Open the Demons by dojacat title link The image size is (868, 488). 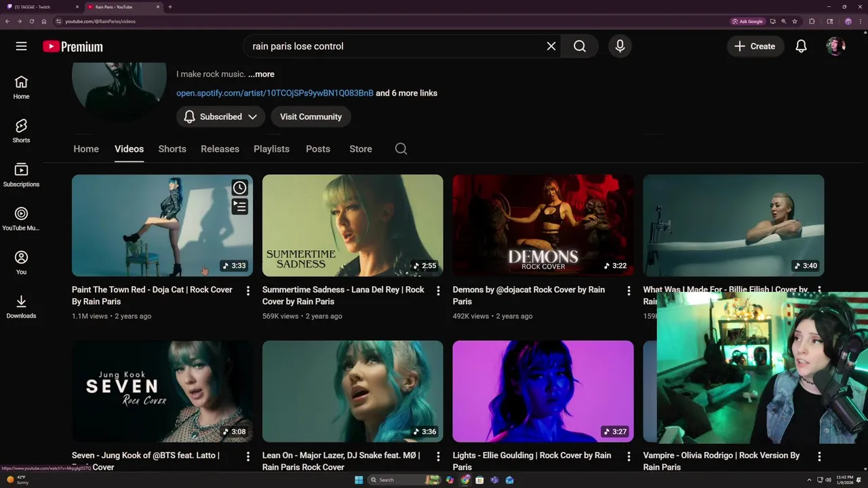point(529,296)
